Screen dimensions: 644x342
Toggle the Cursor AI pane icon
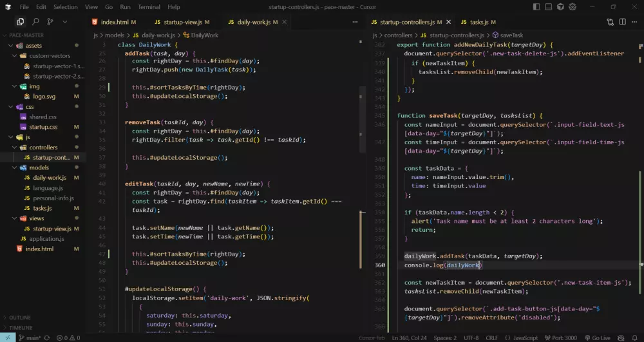[561, 7]
